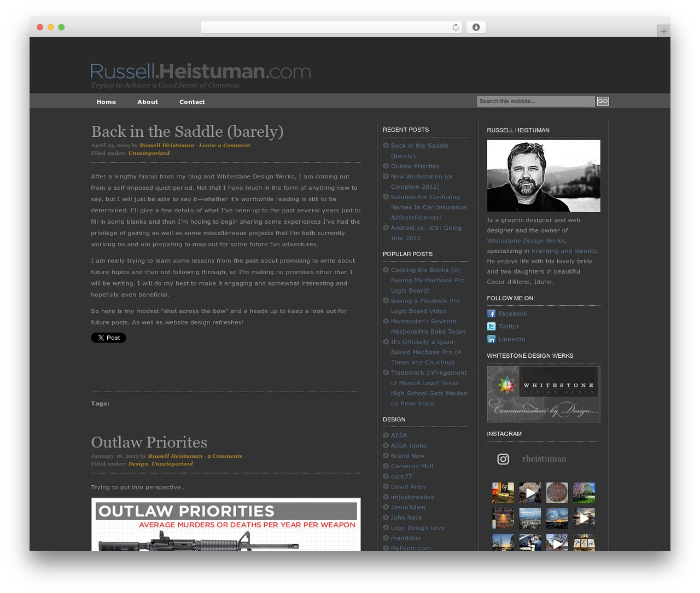This screenshot has height=593, width=700.
Task: Open the About menu item
Action: [148, 102]
